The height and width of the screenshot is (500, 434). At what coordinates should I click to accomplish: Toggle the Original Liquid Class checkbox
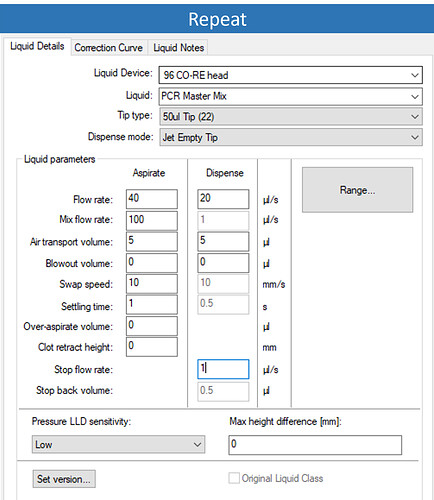[234, 478]
